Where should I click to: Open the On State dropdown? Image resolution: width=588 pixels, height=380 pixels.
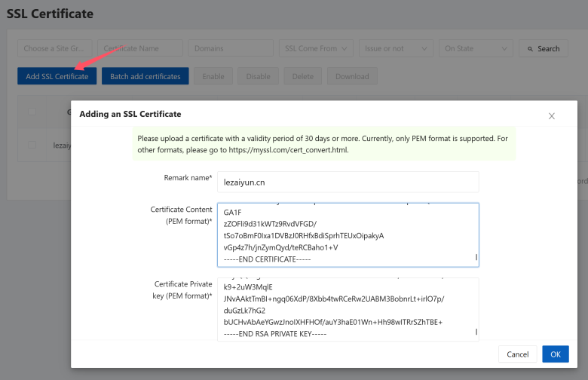tap(476, 48)
